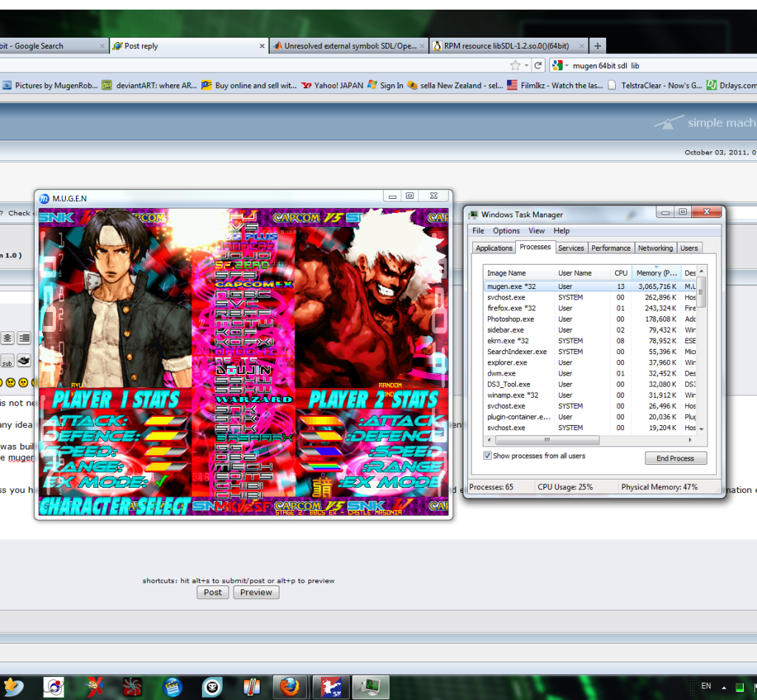Open the search engine selector dropdown
The width and height of the screenshot is (757, 700).
tap(562, 65)
